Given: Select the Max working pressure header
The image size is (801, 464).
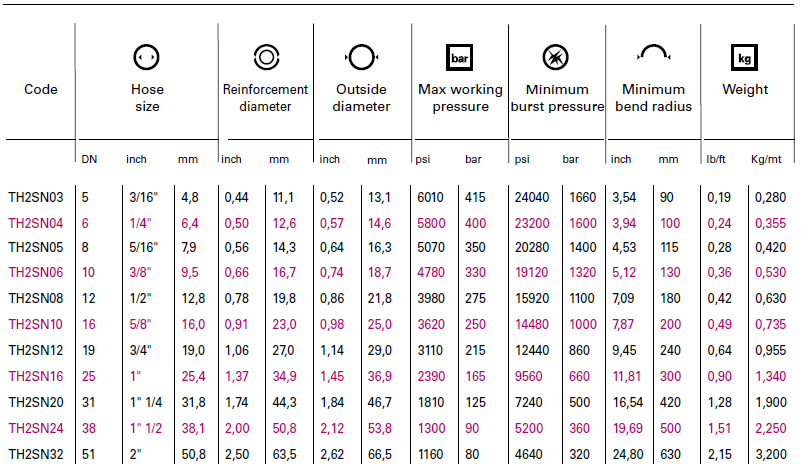Looking at the screenshot, I should click(x=460, y=98).
